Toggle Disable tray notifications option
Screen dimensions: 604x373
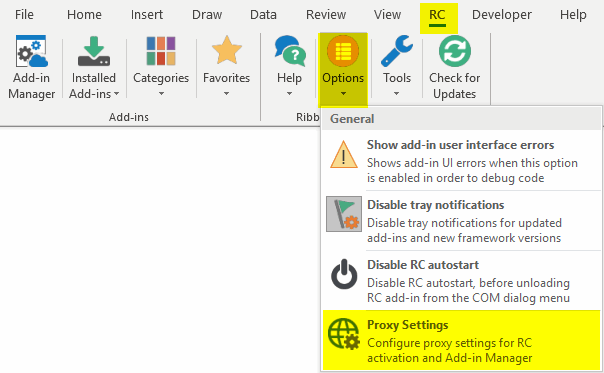pyautogui.click(x=461, y=221)
